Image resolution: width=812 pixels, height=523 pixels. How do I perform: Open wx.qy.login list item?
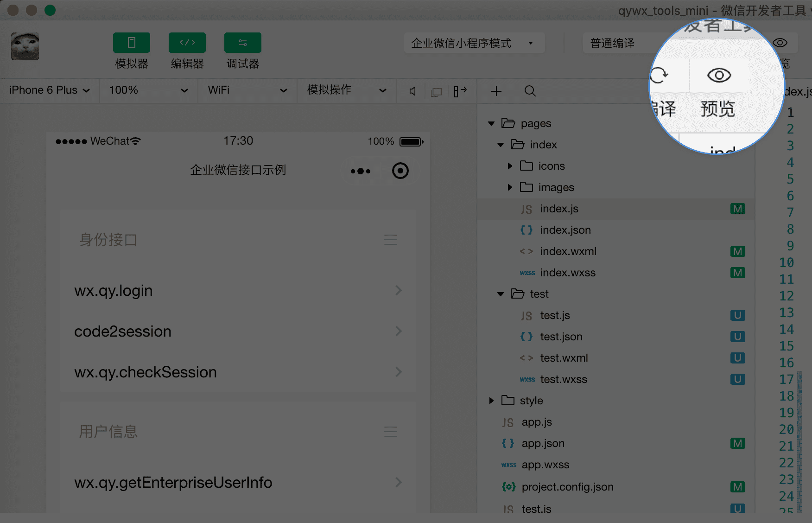238,291
